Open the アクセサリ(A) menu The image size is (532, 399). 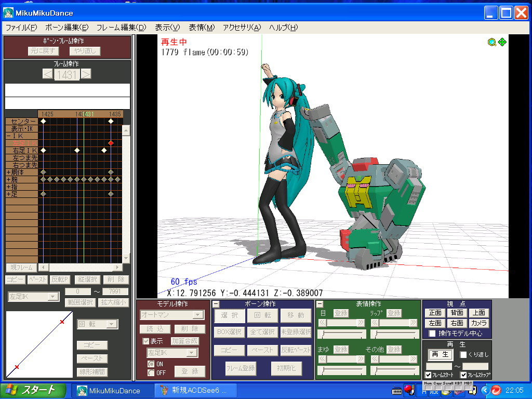click(242, 28)
